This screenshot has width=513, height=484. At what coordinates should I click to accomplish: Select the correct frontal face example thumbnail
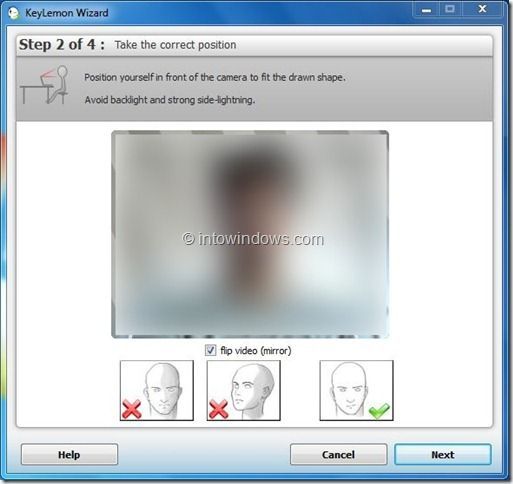pyautogui.click(x=356, y=390)
